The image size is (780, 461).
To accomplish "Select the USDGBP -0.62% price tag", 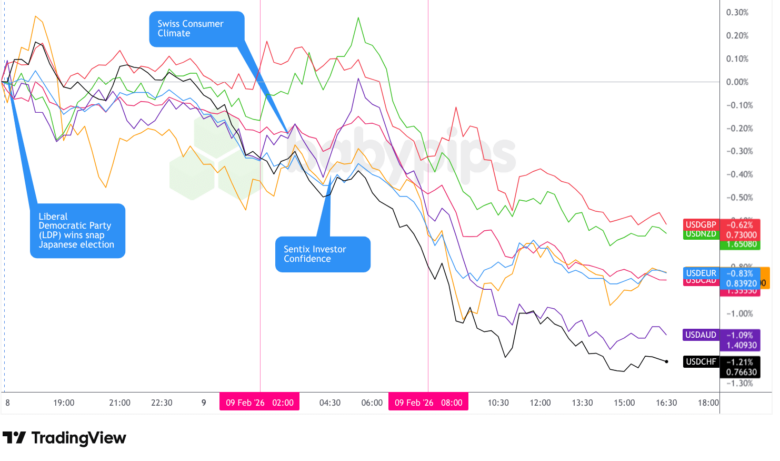I will (739, 224).
